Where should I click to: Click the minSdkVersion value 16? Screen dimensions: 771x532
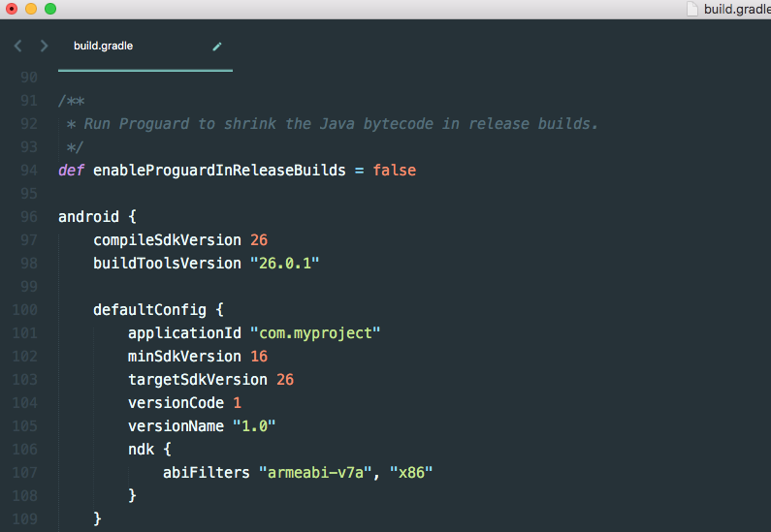[x=259, y=357]
